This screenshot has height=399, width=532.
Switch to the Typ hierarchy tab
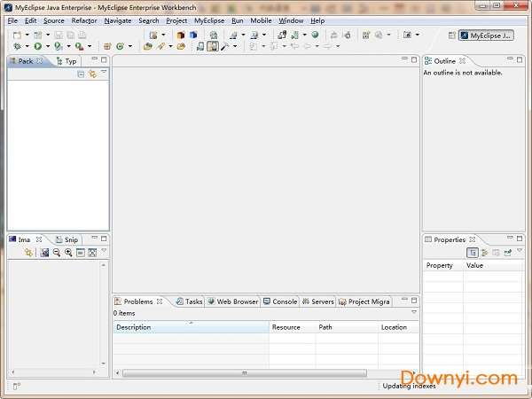tap(66, 61)
